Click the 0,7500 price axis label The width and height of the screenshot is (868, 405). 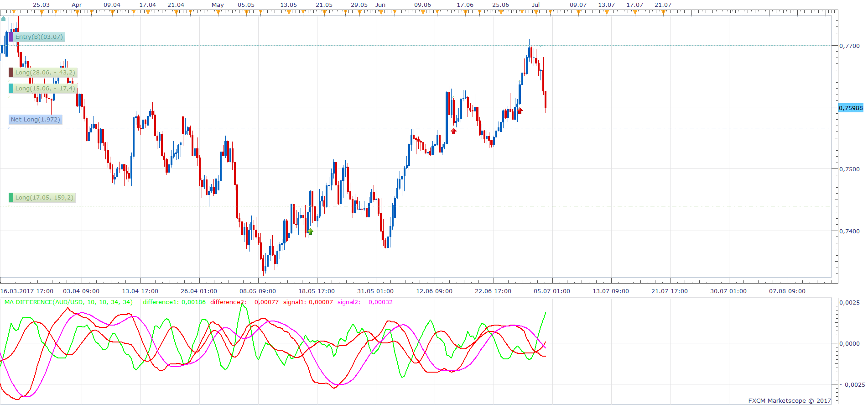click(849, 169)
